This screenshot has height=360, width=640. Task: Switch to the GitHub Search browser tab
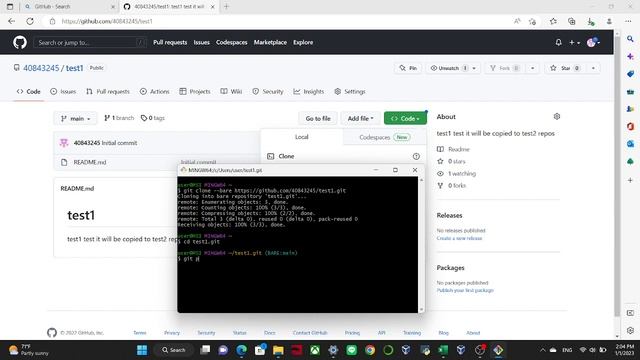click(69, 7)
